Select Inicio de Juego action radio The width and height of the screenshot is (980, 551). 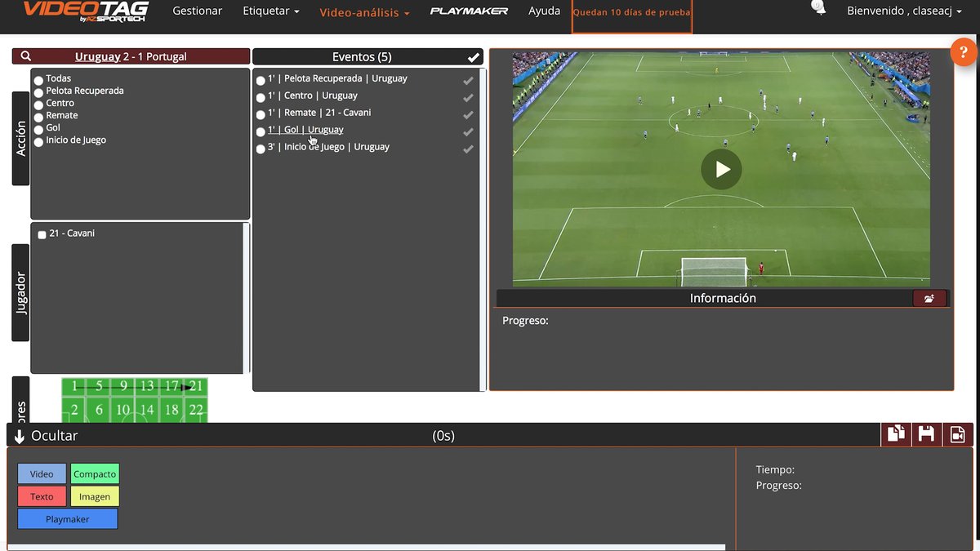(x=38, y=141)
